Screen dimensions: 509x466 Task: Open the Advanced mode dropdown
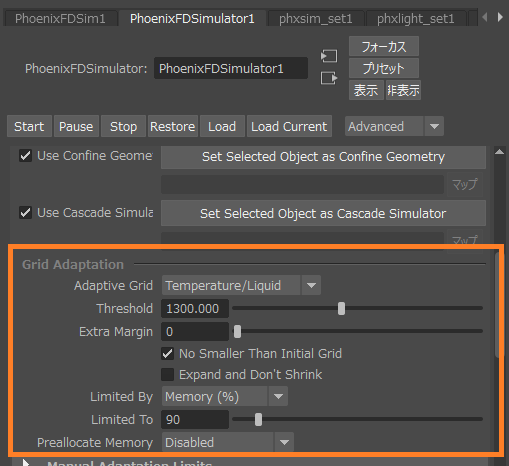394,126
